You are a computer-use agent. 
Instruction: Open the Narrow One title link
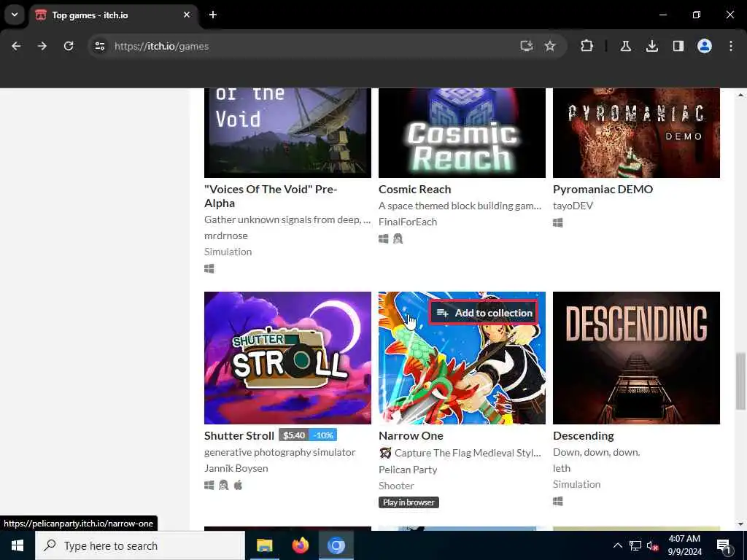click(411, 436)
